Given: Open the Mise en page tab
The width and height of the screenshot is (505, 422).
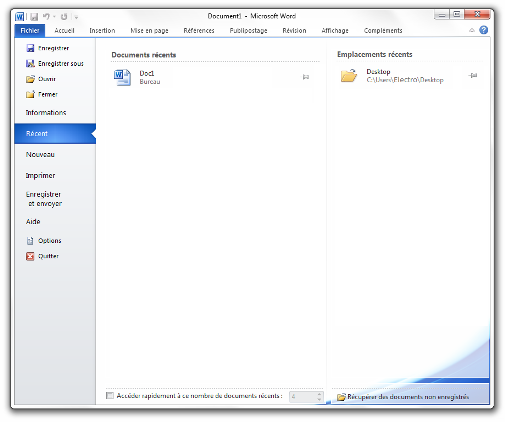Looking at the screenshot, I should [x=149, y=31].
